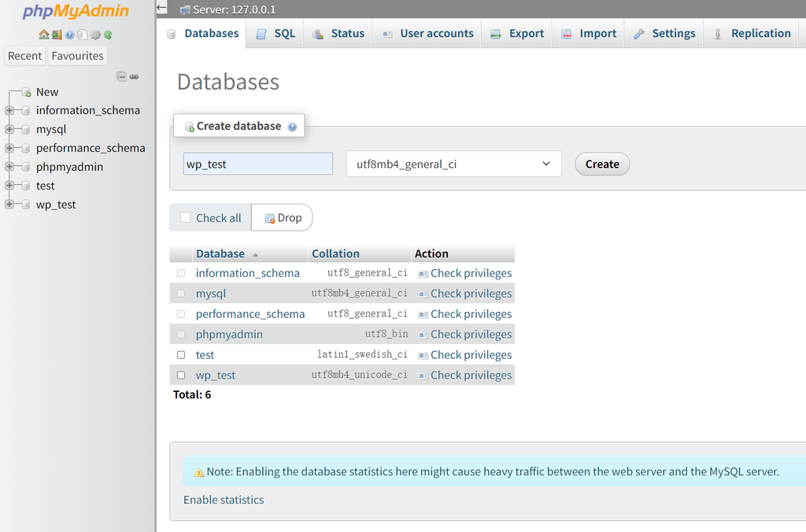Open the User accounts tab
Viewport: 806px width, 532px height.
(427, 33)
